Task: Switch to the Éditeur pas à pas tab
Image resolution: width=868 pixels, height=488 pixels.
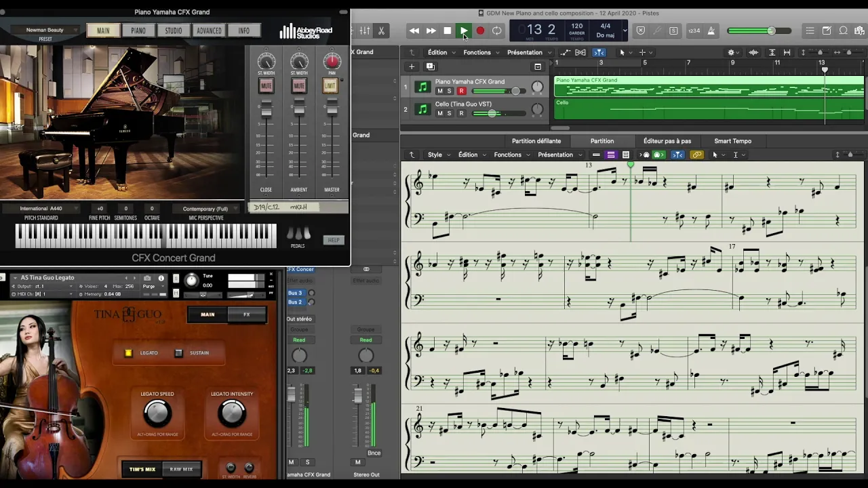Action: click(x=667, y=141)
